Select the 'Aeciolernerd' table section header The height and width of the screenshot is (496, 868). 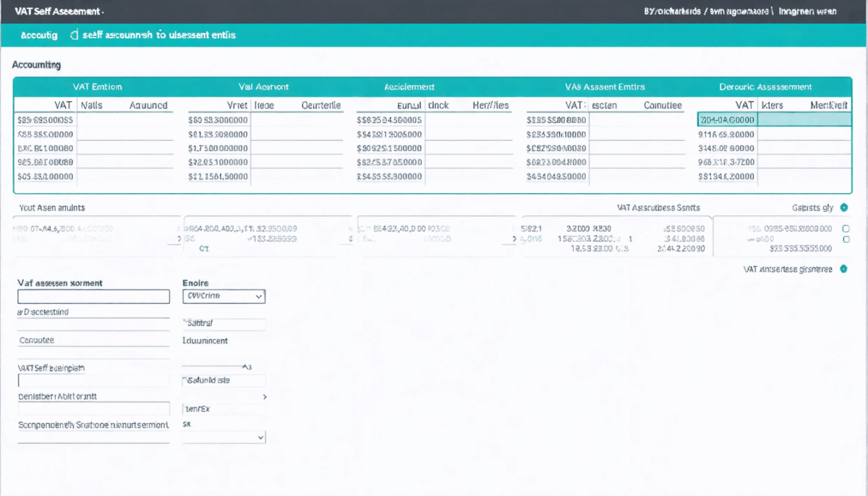[x=409, y=87]
